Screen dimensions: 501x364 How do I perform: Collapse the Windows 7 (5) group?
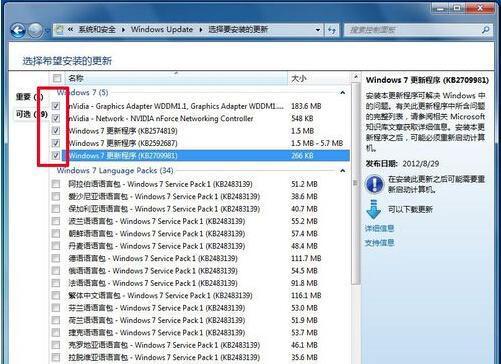click(342, 93)
